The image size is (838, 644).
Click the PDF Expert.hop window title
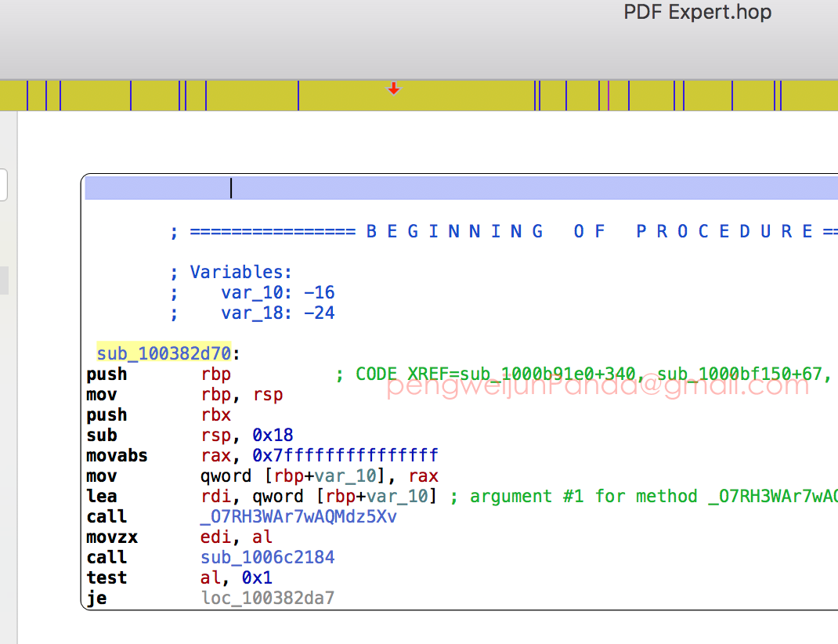(698, 12)
